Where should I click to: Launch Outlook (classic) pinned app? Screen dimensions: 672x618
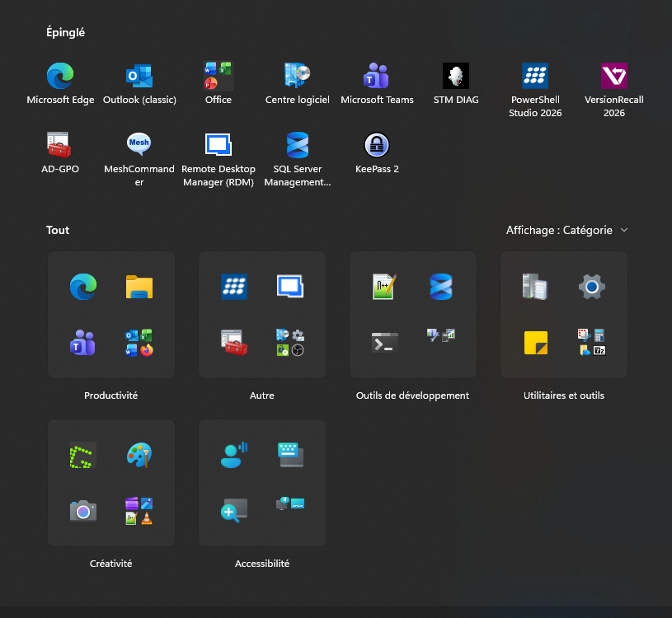click(x=139, y=84)
